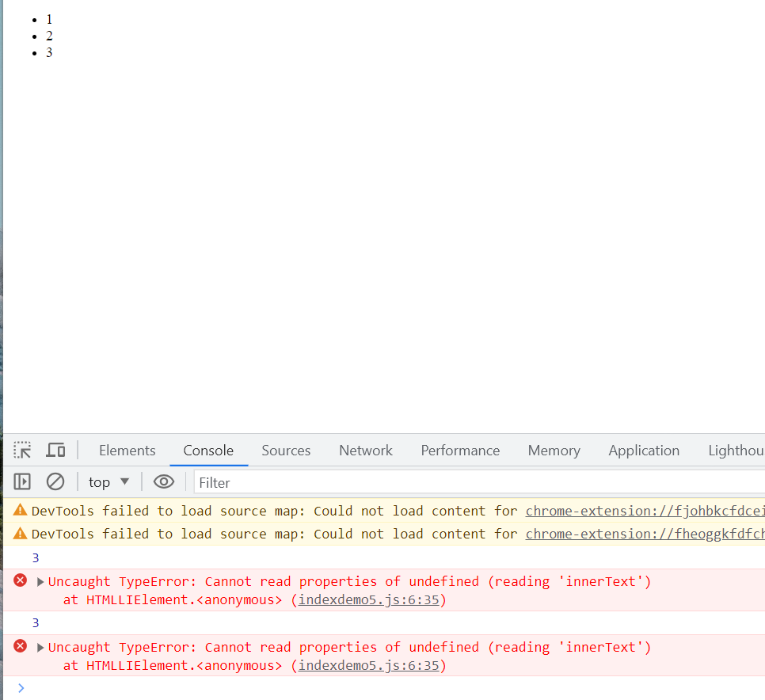Open indexdemo5.js:6:35 link in second error
This screenshot has height=700, width=765.
tap(369, 665)
